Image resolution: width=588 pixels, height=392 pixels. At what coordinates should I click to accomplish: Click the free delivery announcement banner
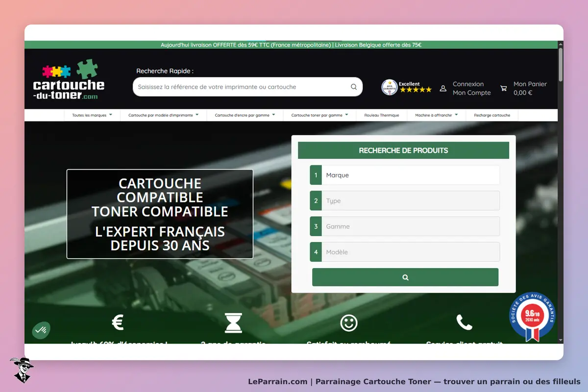[x=291, y=45]
